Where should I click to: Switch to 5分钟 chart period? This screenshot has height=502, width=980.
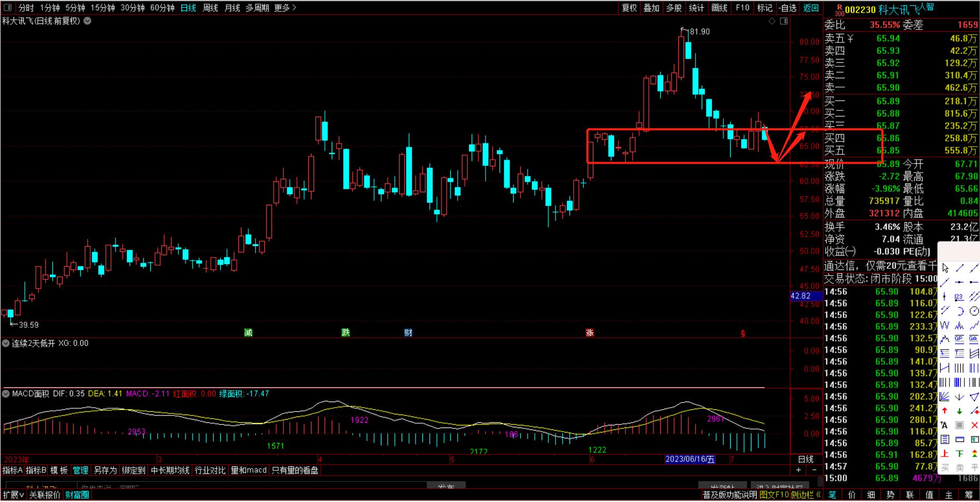pos(75,8)
